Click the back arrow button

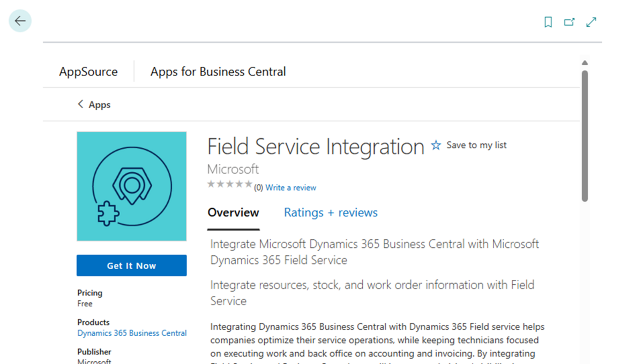point(20,21)
